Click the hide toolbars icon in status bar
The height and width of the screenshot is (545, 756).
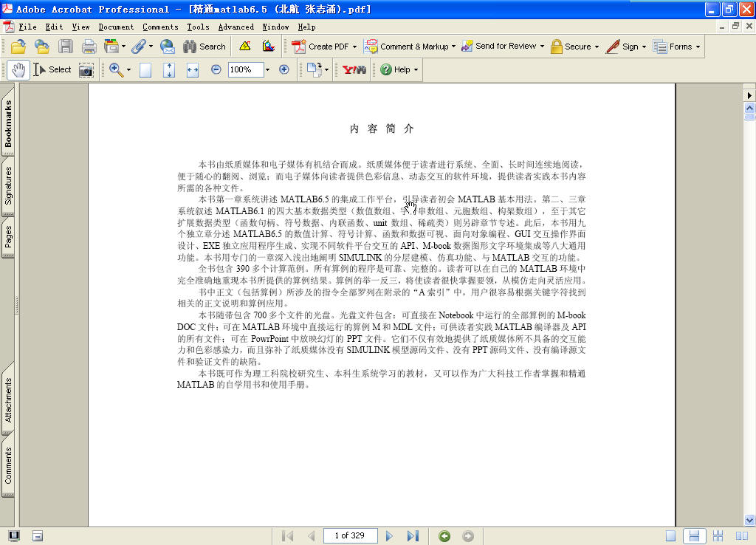click(x=38, y=536)
